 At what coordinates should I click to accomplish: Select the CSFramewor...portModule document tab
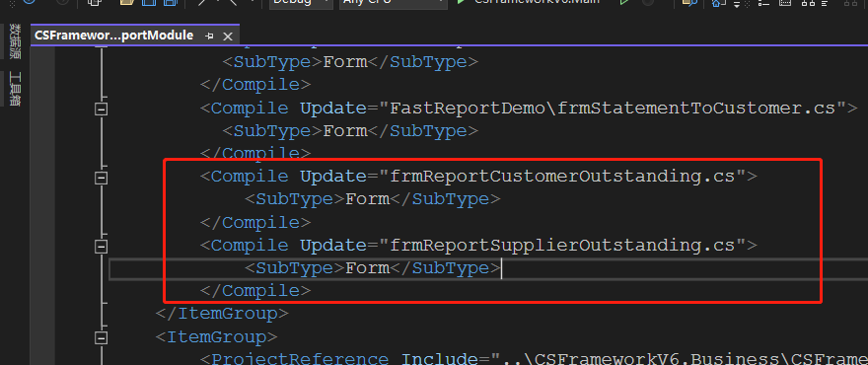[x=113, y=36]
